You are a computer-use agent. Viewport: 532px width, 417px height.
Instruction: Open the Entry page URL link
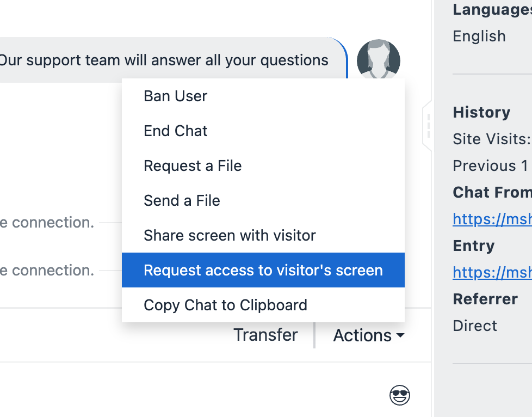(492, 272)
